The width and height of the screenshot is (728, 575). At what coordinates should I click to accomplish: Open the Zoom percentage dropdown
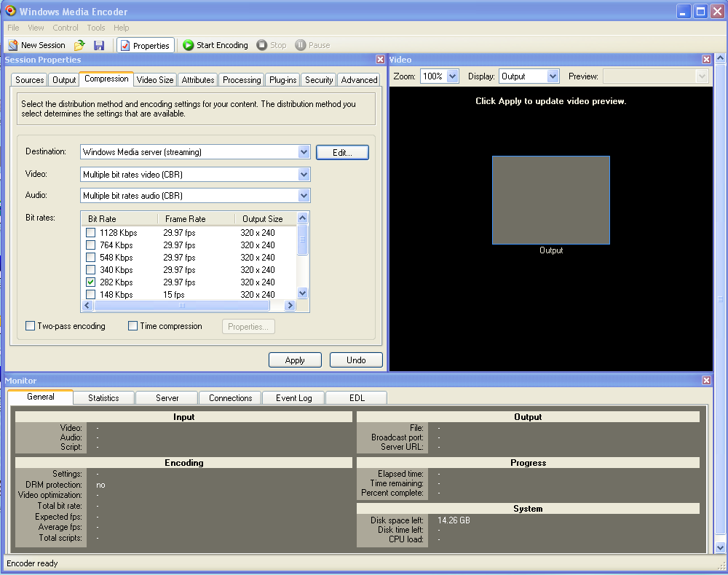[452, 76]
